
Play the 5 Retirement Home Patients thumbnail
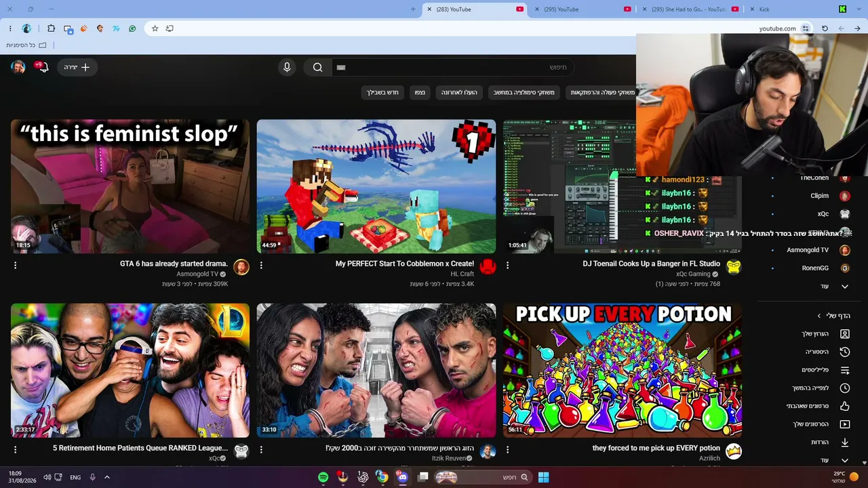130,370
